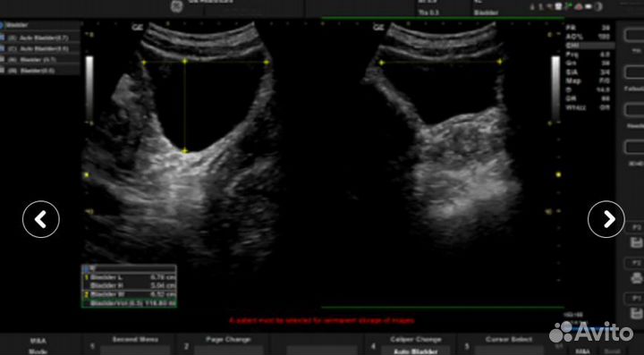Screen dimensions: 644x355
Task: Open the M&A Mode softkey
Action: [x=38, y=345]
